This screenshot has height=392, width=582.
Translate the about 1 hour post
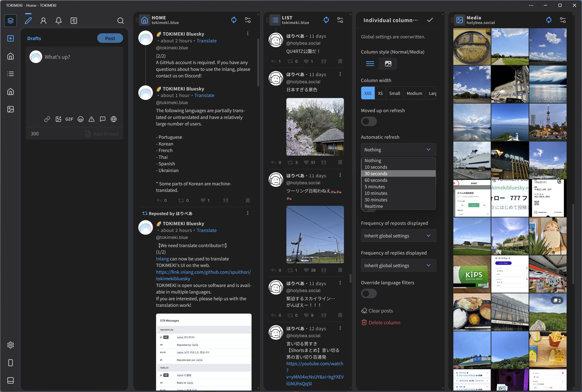pos(204,95)
